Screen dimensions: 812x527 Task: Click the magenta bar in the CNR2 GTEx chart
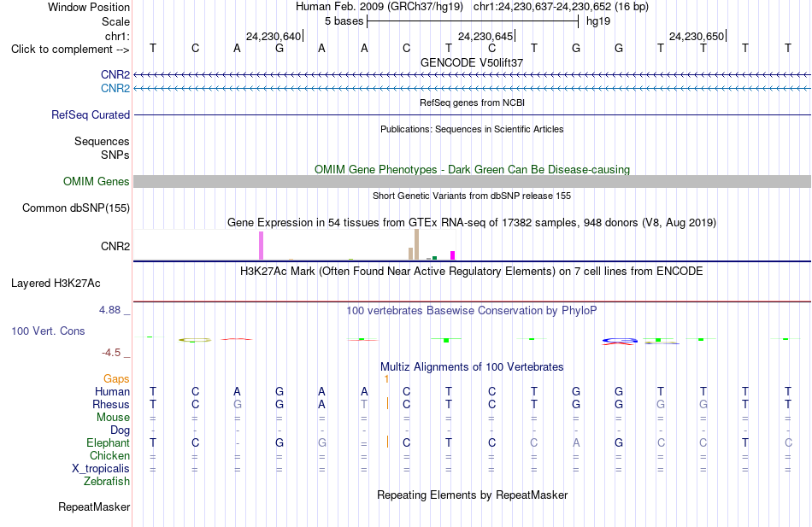453,255
